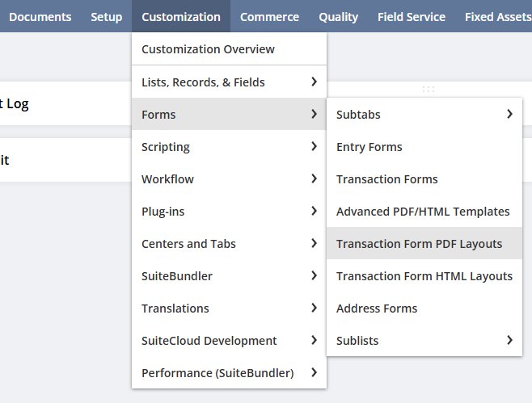Select the SuiteBundler menu entry
This screenshot has height=403, width=532.
[x=229, y=276]
